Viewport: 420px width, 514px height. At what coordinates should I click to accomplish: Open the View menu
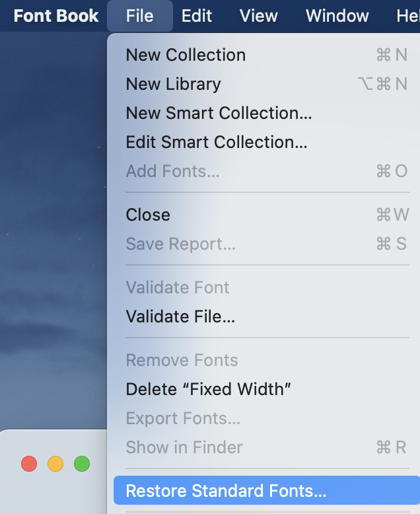click(258, 16)
